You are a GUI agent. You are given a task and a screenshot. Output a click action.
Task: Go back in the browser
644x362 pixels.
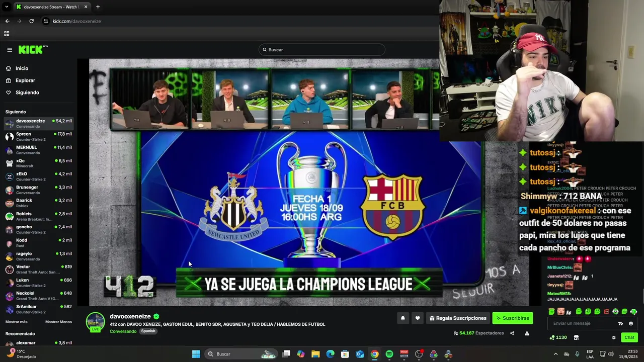7,21
